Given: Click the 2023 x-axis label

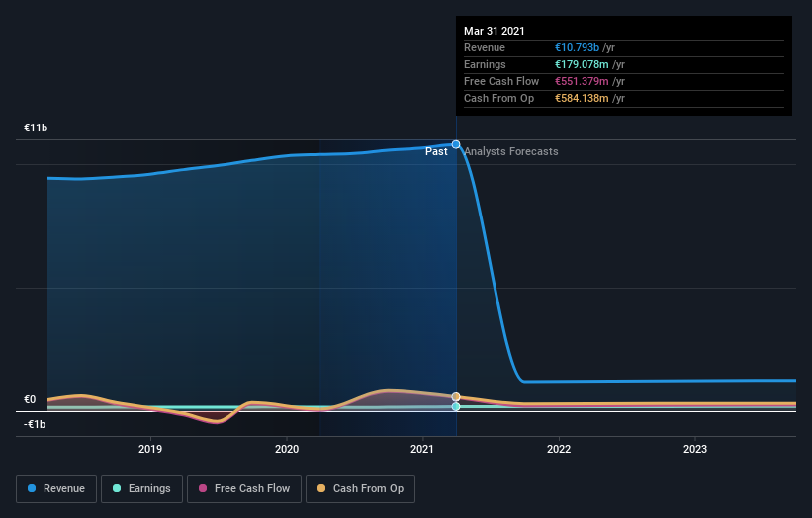Looking at the screenshot, I should click(695, 449).
